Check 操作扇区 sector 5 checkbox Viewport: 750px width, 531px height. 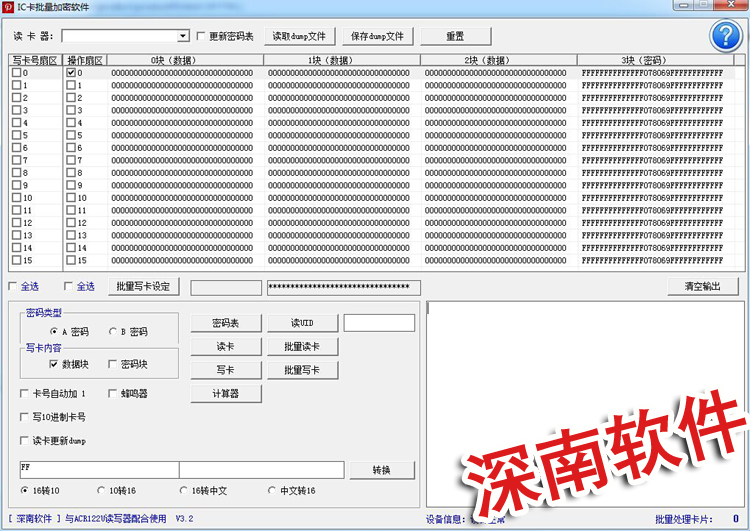[x=71, y=135]
